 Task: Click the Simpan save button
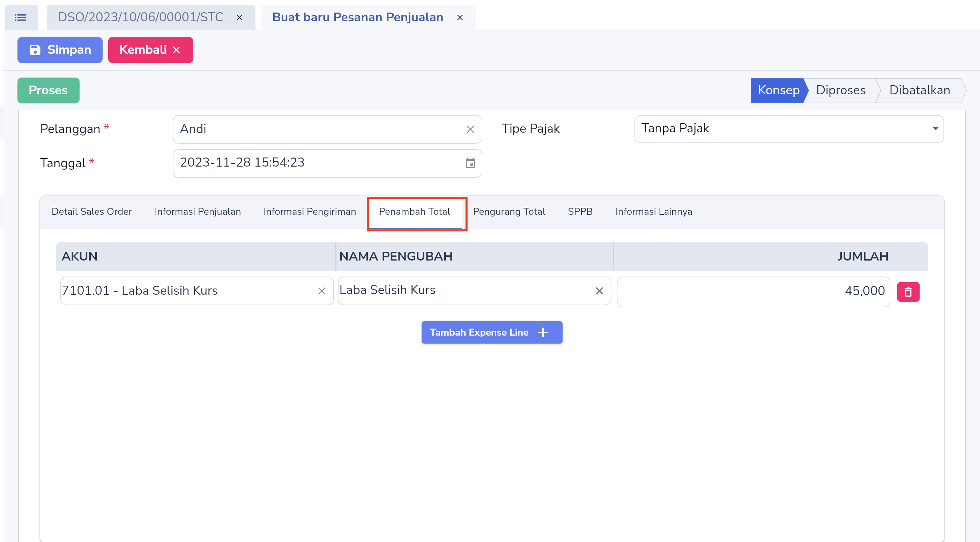pyautogui.click(x=60, y=50)
